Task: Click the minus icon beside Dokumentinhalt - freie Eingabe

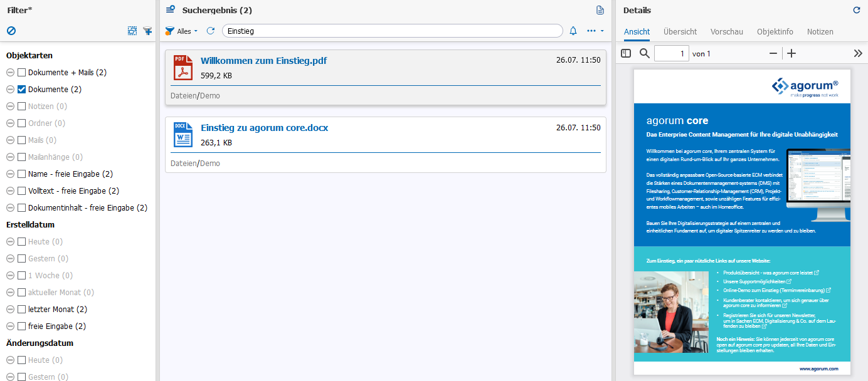Action: pos(11,208)
